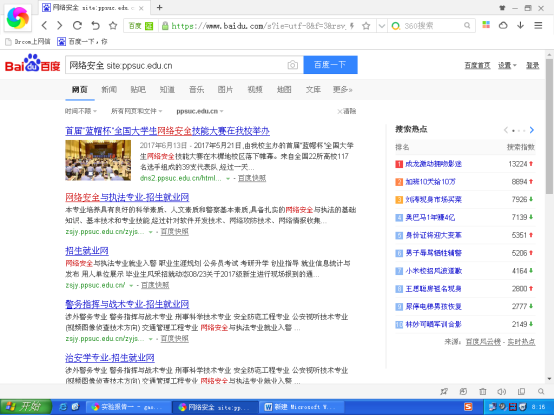The height and width of the screenshot is (416, 554).
Task: Open the ppsuc.edu.cn site filter dropdown
Action: tap(200, 111)
